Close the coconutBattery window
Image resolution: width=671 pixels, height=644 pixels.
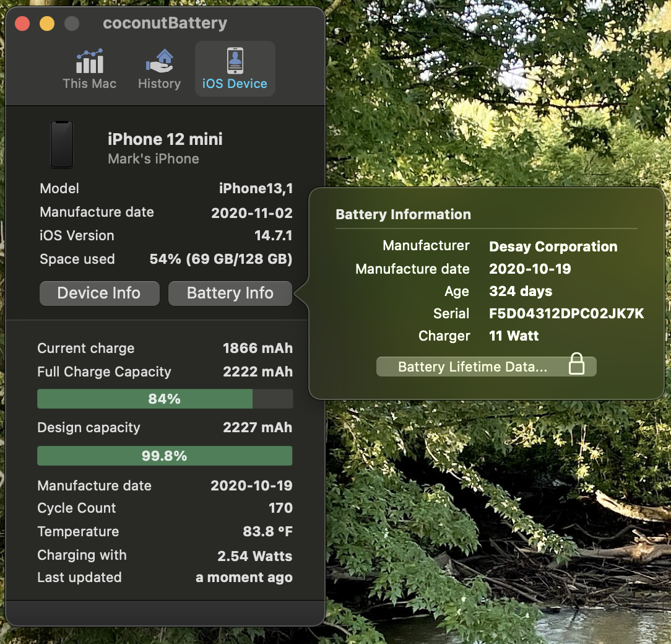pos(22,23)
